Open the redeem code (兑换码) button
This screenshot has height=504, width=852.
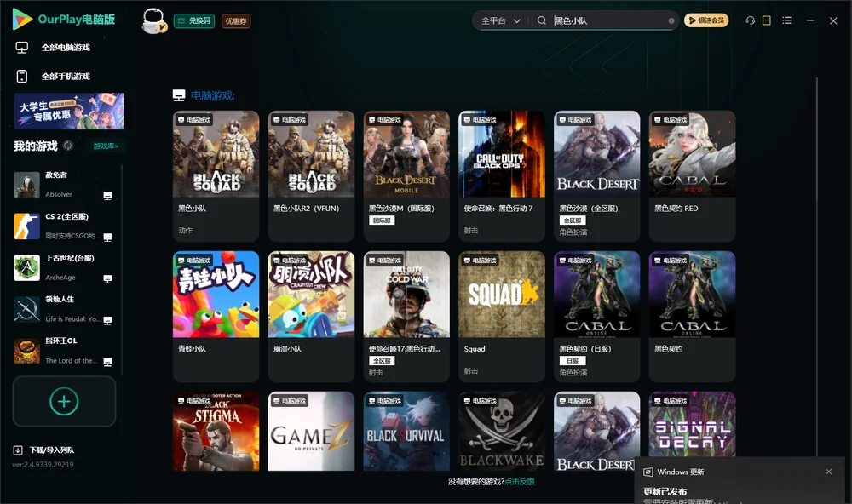tap(194, 21)
